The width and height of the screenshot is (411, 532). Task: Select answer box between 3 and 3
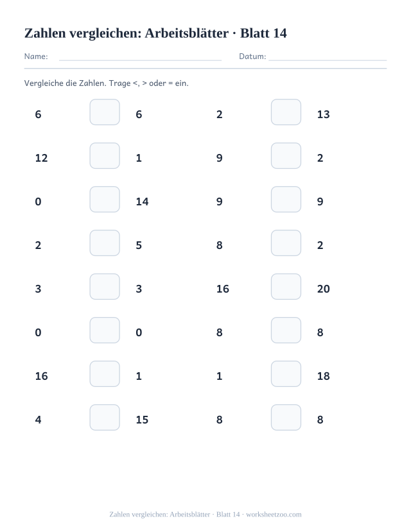pos(105,287)
